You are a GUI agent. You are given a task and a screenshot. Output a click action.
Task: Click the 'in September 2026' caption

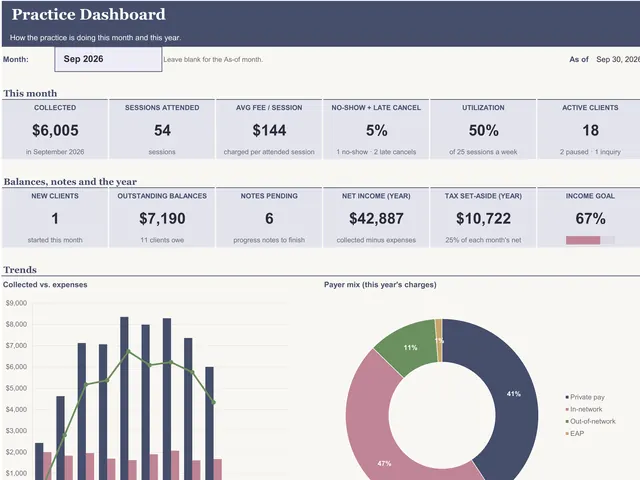pyautogui.click(x=55, y=152)
